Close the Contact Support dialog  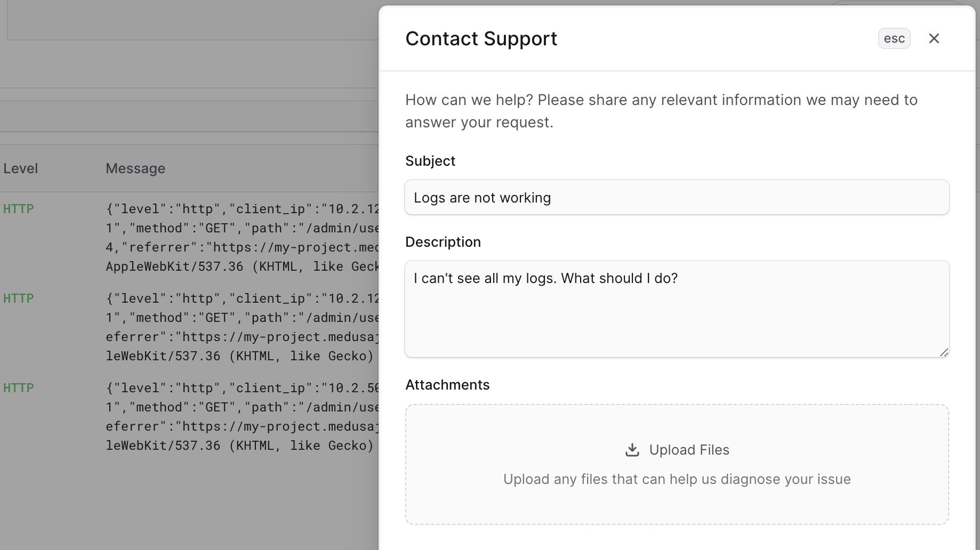(934, 38)
